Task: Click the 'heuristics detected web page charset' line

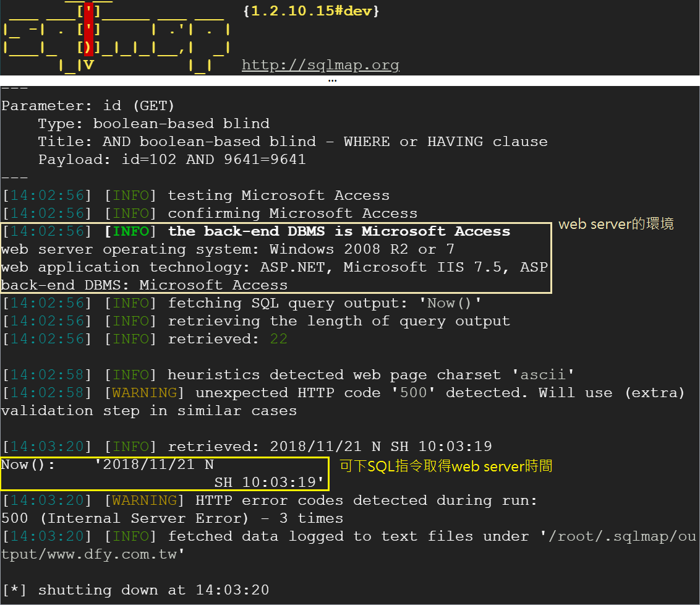Action: [288, 375]
